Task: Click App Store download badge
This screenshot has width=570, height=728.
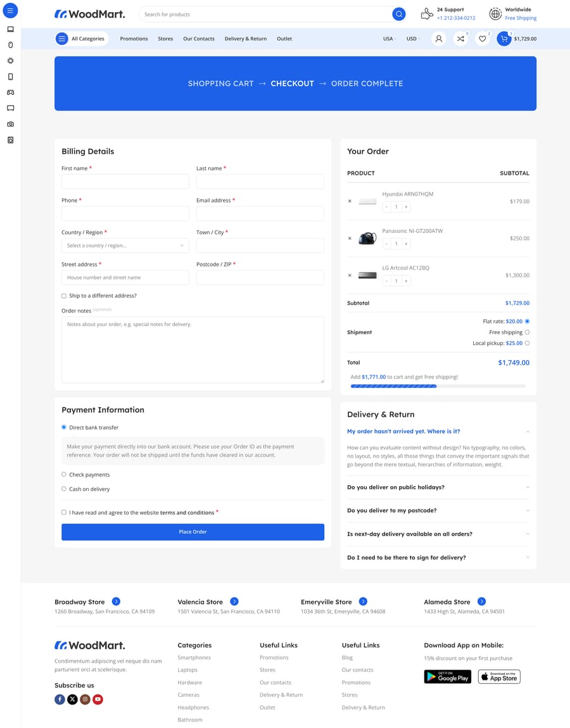Action: click(500, 677)
